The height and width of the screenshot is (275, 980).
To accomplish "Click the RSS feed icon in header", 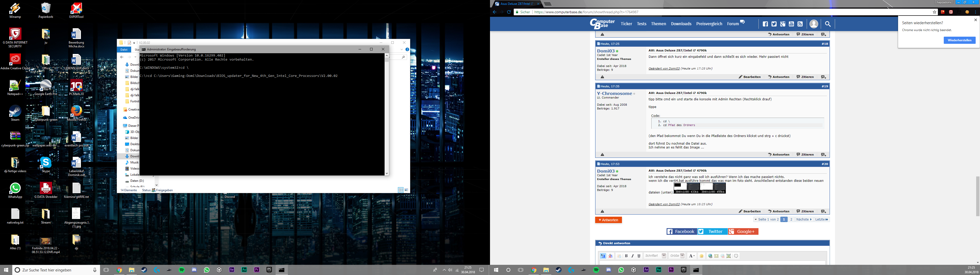I will tap(800, 24).
